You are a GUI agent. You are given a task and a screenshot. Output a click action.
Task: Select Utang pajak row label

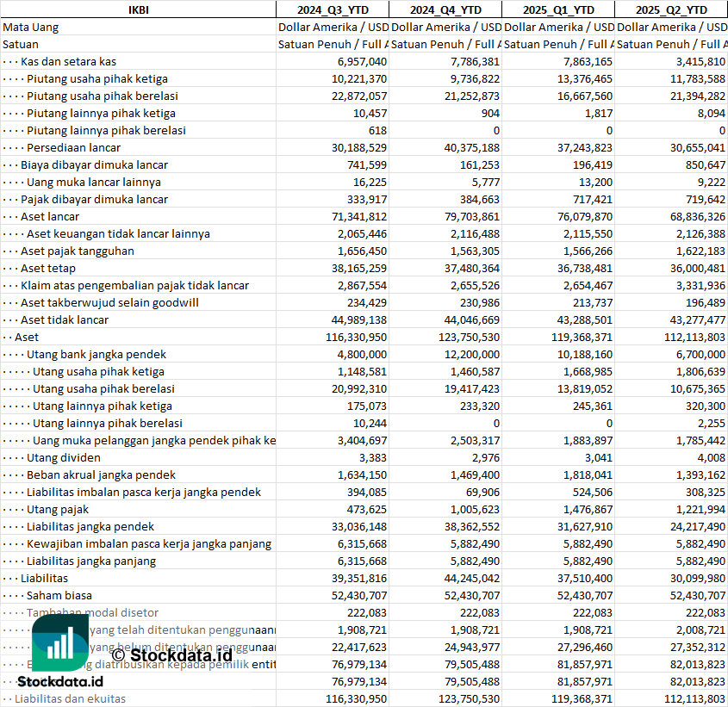tap(57, 509)
